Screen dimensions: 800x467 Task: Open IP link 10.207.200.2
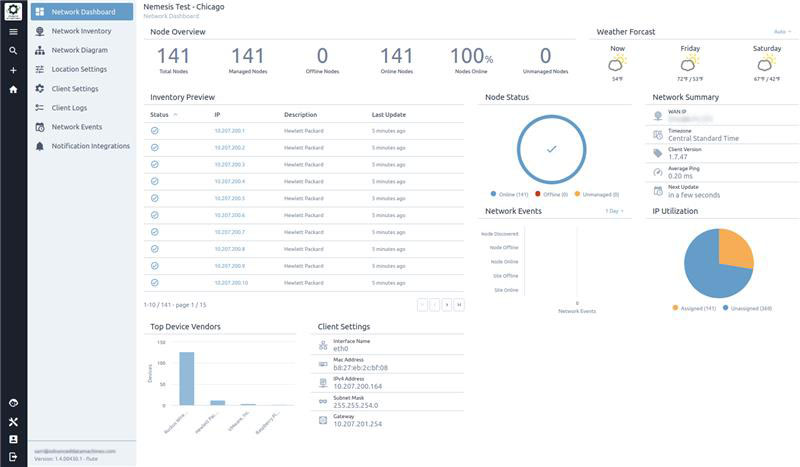point(230,148)
